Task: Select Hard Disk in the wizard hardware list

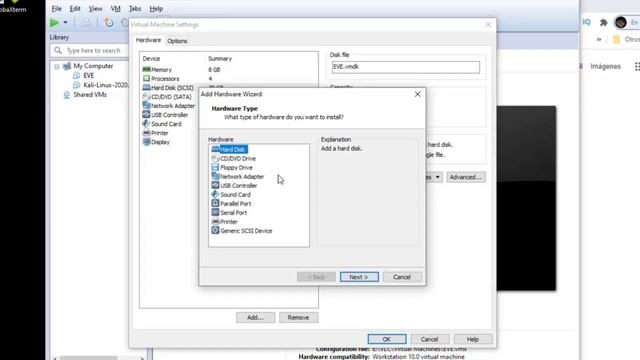Action: coord(229,149)
